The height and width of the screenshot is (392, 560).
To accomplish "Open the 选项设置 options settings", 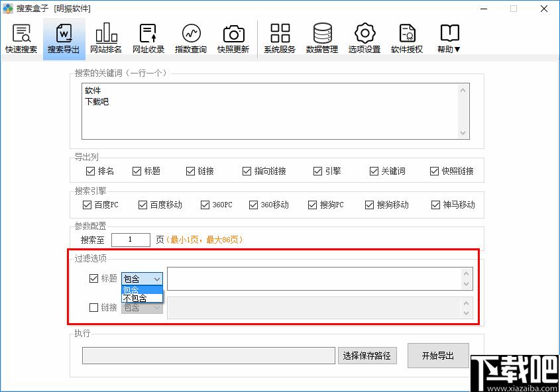I will pos(364,39).
